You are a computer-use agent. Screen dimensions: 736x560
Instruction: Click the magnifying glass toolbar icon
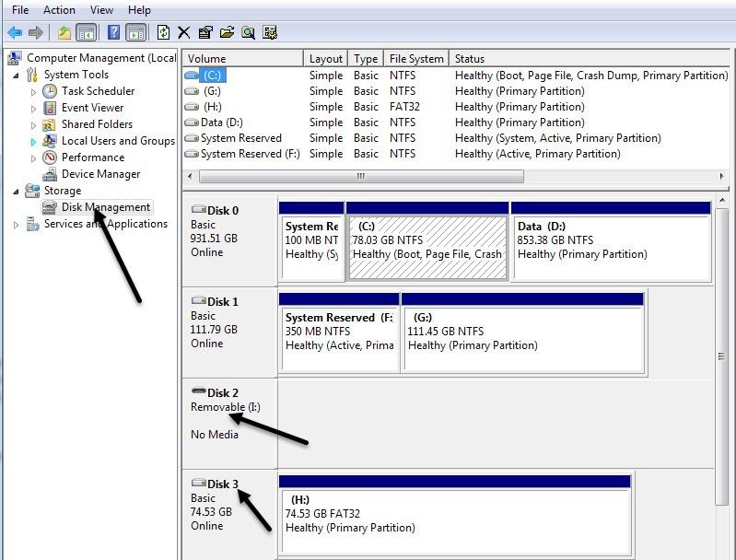coord(248,33)
